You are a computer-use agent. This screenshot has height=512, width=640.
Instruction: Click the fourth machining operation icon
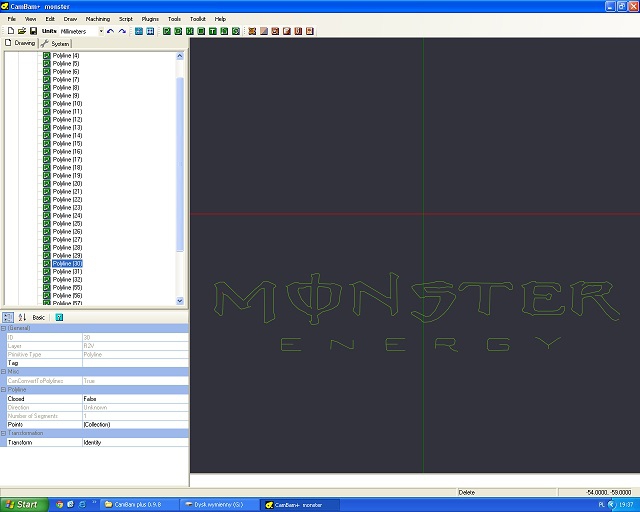(287, 31)
